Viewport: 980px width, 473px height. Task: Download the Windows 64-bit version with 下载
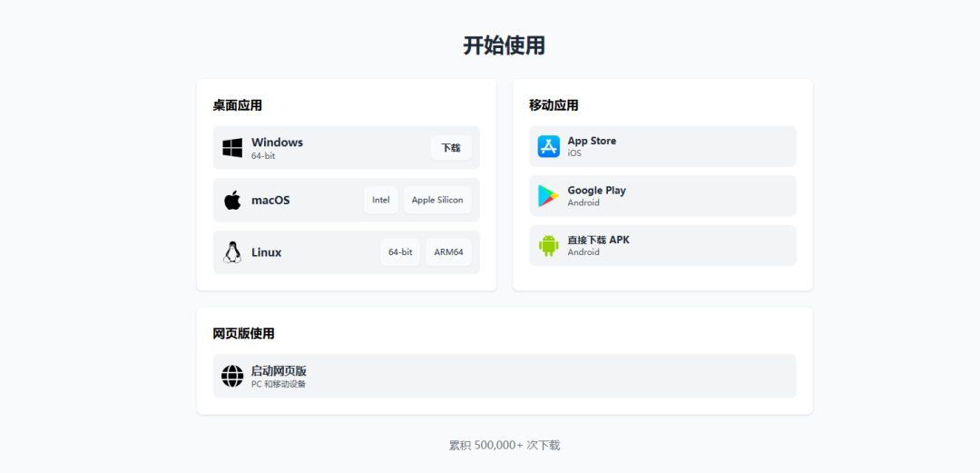point(451,148)
